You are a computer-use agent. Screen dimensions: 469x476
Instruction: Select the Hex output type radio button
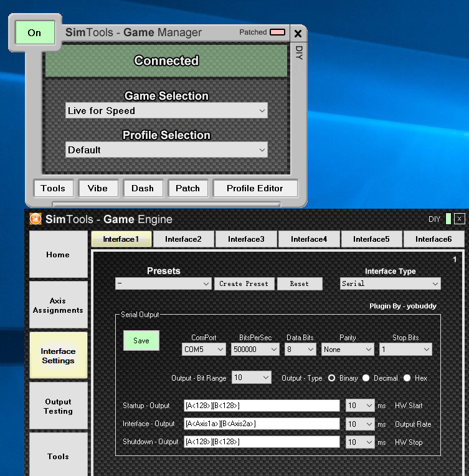pos(407,378)
